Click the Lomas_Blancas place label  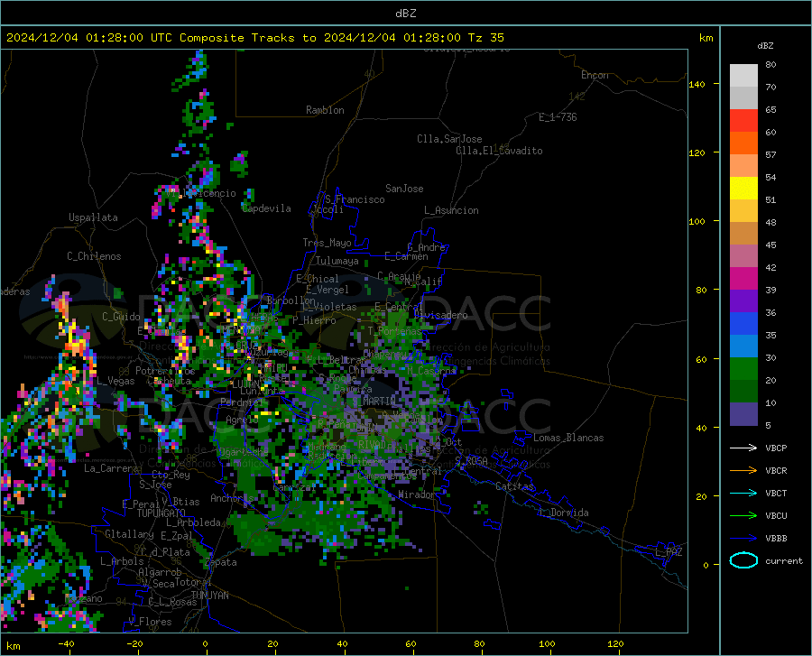tap(568, 438)
